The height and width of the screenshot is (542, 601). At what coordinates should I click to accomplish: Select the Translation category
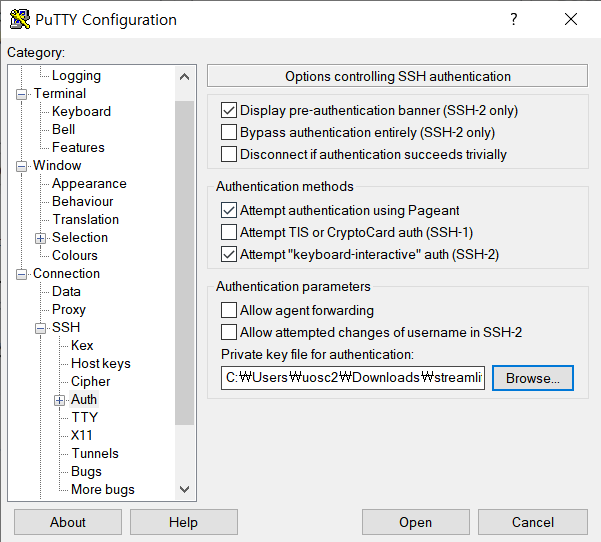point(85,219)
